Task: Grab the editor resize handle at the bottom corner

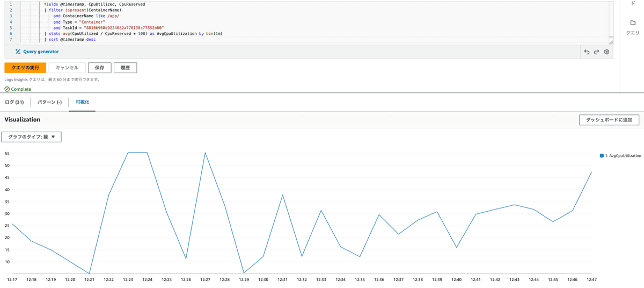Action: (610, 42)
